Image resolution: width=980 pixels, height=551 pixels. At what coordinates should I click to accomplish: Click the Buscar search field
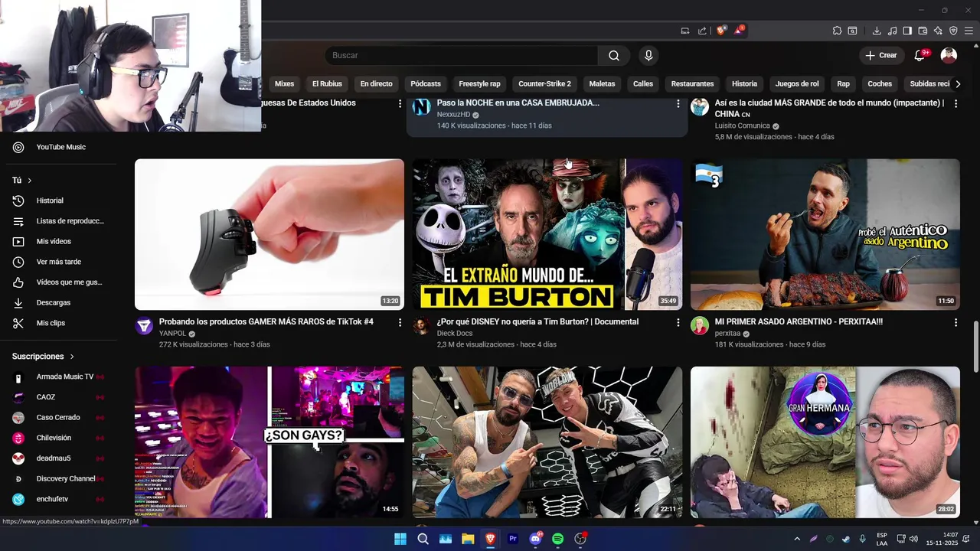[x=462, y=55]
